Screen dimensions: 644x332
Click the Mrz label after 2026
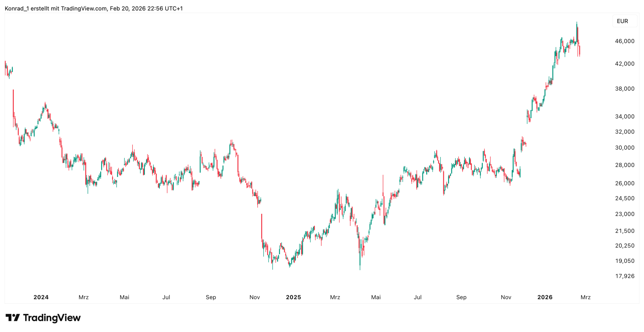585,297
